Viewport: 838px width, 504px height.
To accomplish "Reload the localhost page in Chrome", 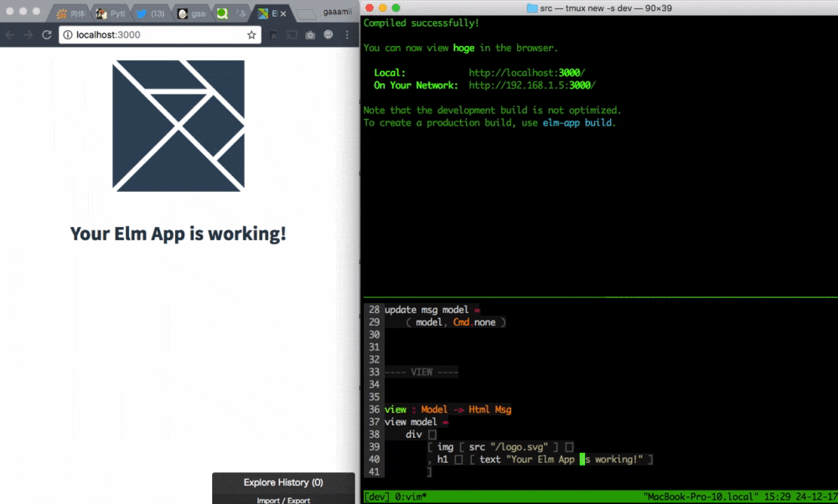I will pos(46,34).
